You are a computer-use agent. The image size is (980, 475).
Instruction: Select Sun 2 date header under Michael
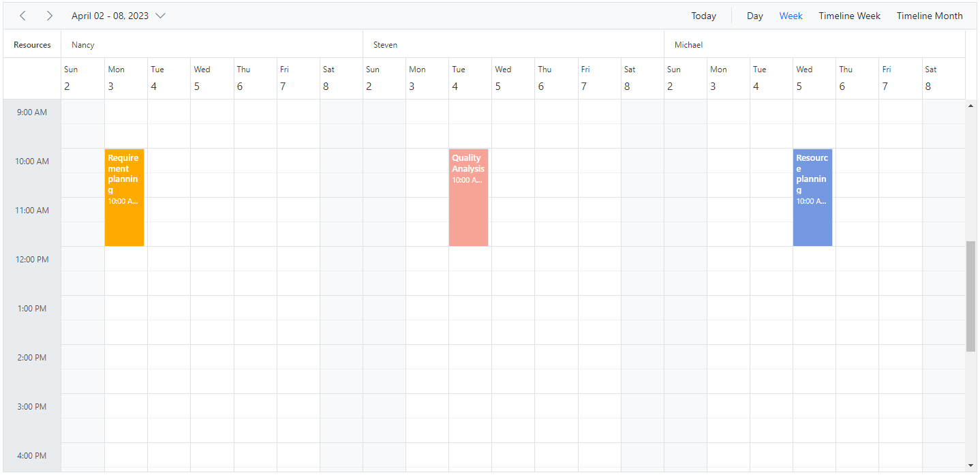[x=686, y=78]
